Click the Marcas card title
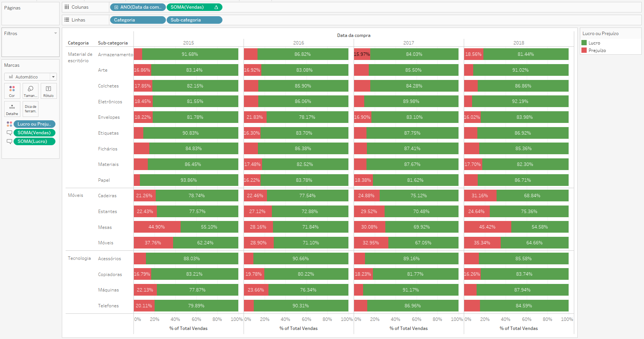 pyautogui.click(x=12, y=65)
